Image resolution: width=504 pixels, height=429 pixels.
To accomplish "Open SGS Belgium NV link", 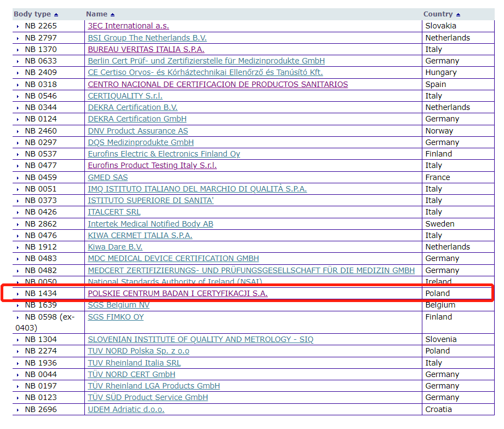I will pyautogui.click(x=119, y=305).
